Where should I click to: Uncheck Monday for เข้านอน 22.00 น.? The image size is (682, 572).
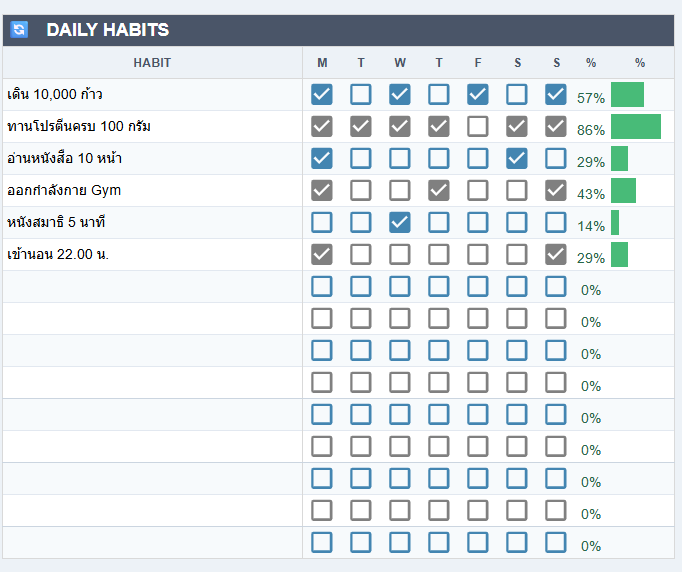coord(322,255)
